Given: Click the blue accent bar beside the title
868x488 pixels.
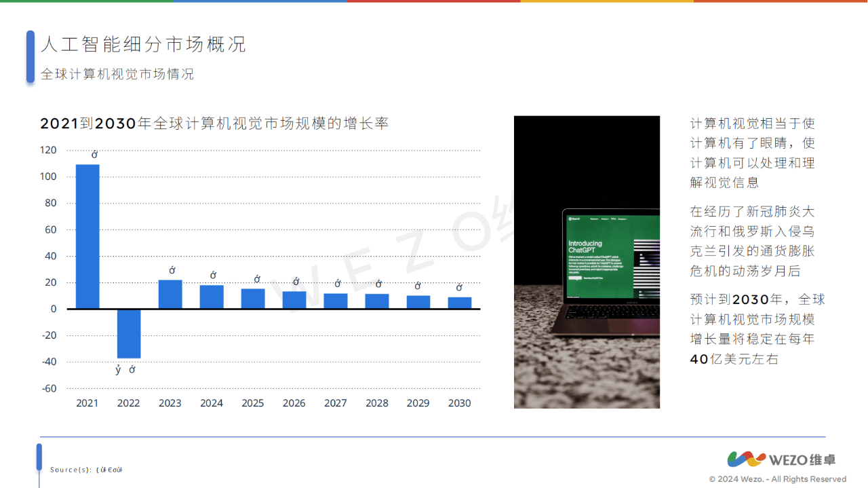Looking at the screenshot, I should pyautogui.click(x=30, y=57).
